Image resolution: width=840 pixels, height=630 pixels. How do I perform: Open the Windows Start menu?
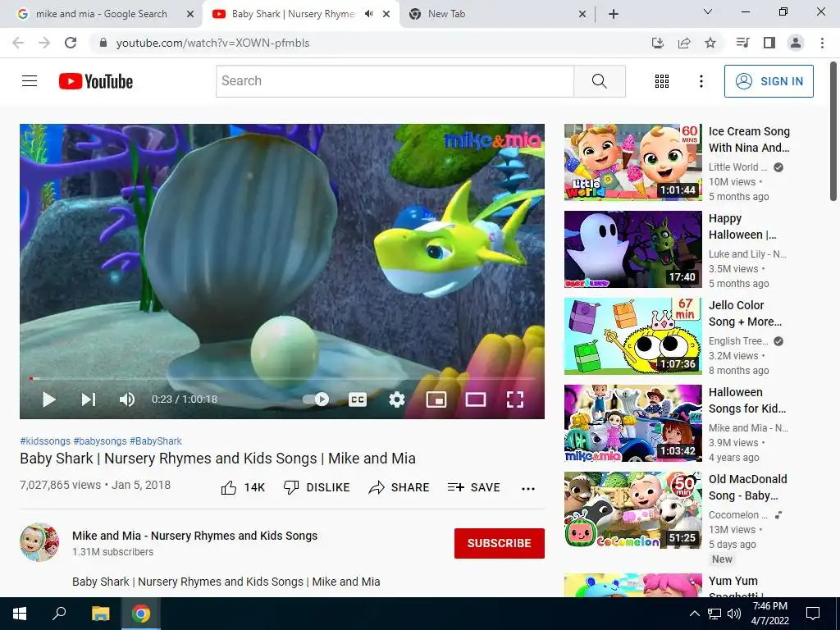click(x=20, y=614)
